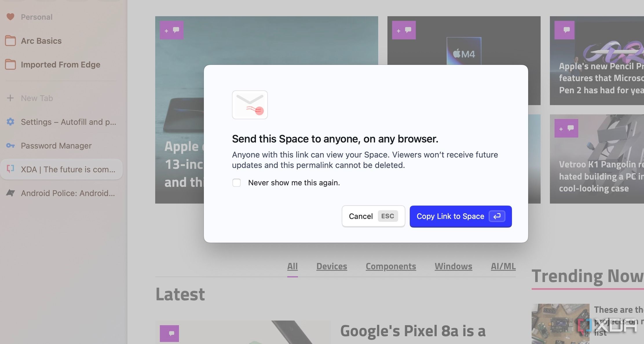Click the Password Manager key icon
Screen dimensions: 644x344
tap(11, 146)
